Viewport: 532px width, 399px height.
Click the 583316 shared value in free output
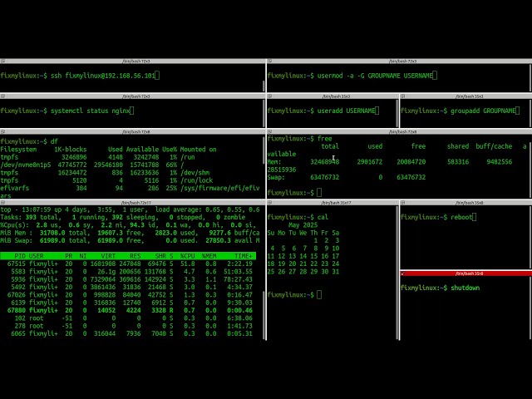(458, 162)
